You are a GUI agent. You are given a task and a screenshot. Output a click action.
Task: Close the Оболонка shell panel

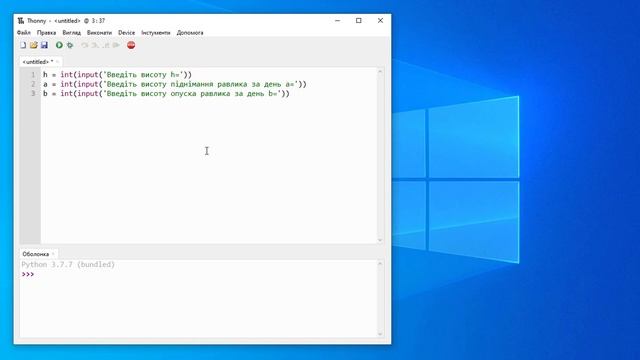point(53,254)
